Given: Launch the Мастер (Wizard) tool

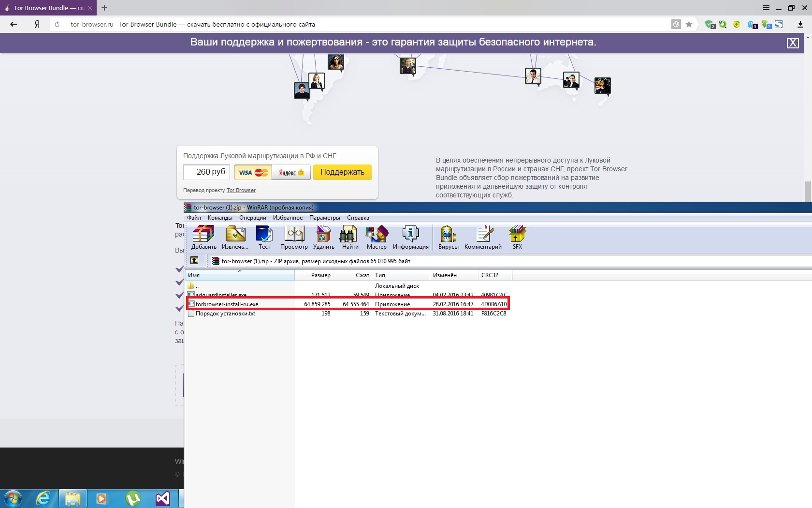Looking at the screenshot, I should click(x=377, y=238).
